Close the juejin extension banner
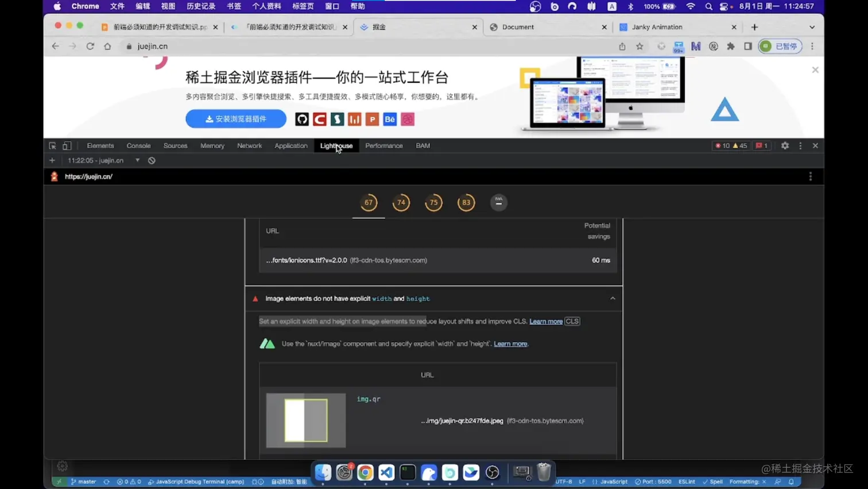Screen dimensions: 868x489 815,70
